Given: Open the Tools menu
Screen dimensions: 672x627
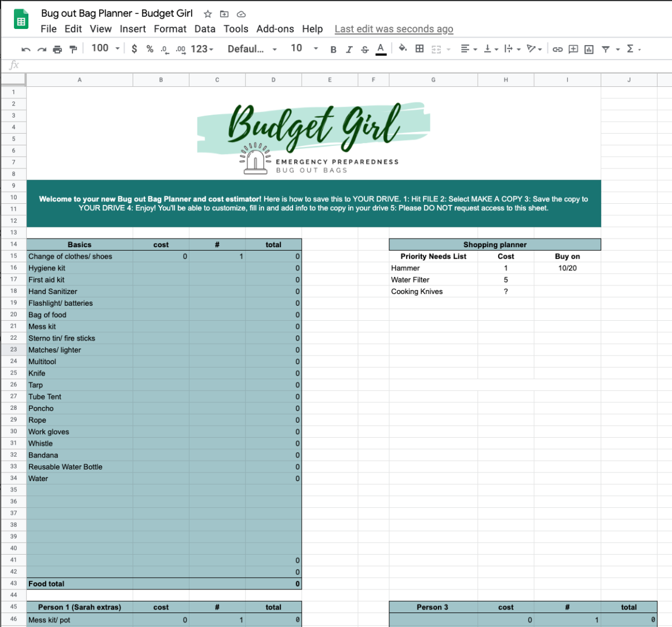Looking at the screenshot, I should tap(236, 29).
